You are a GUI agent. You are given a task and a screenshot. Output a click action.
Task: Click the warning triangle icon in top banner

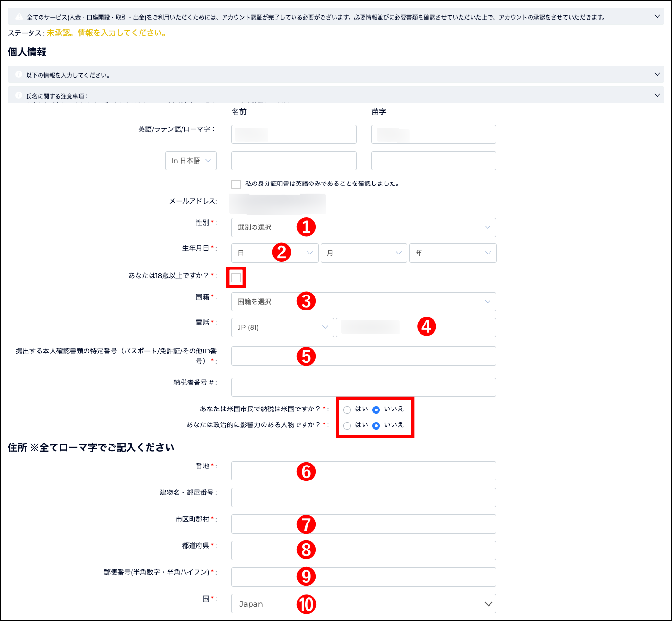coord(19,17)
